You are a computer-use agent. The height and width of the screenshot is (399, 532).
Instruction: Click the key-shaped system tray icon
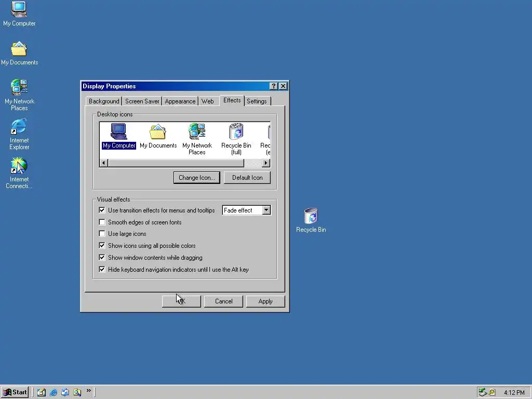[x=491, y=392]
